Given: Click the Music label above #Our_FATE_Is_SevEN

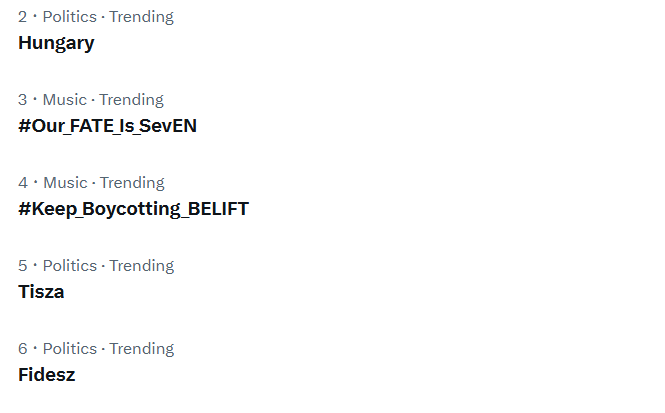Looking at the screenshot, I should pyautogui.click(x=65, y=100).
